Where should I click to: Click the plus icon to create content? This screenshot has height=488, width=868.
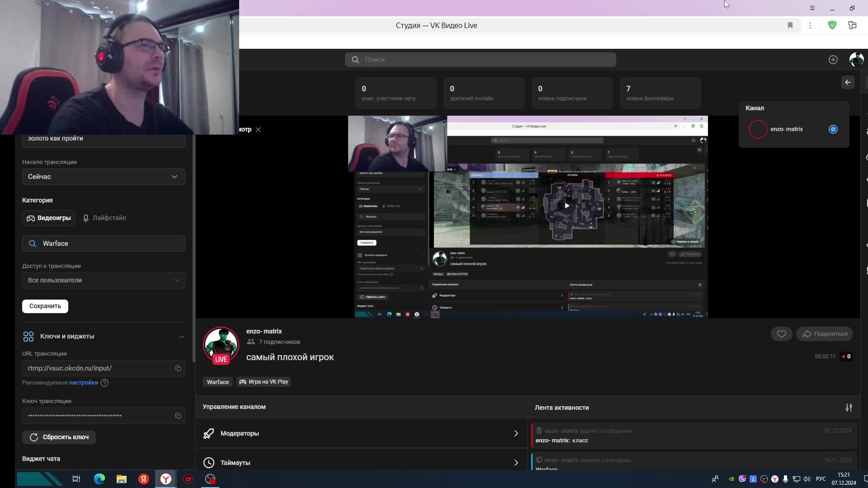coord(833,60)
